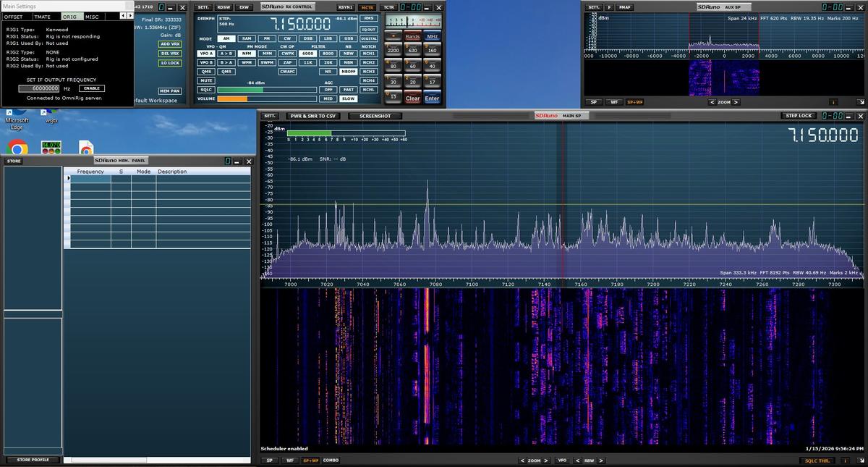Switch to the OFFSET settings tab
868x467 pixels.
[x=14, y=16]
